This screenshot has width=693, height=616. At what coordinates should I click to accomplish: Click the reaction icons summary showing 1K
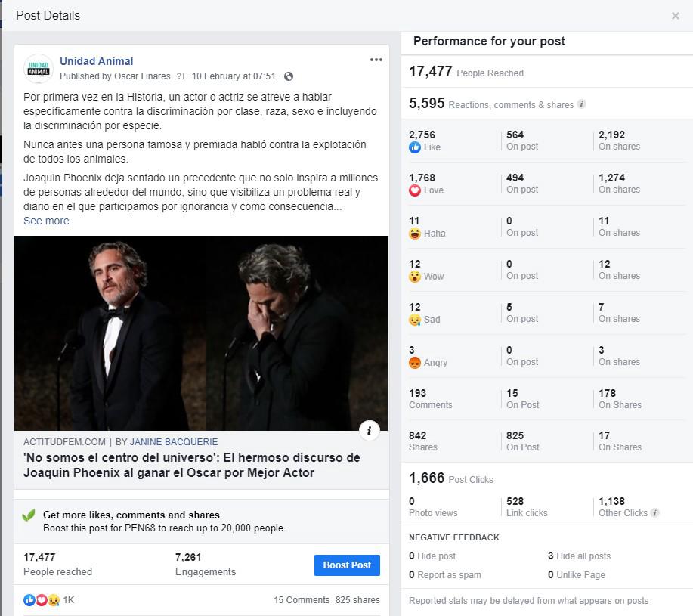pyautogui.click(x=48, y=600)
